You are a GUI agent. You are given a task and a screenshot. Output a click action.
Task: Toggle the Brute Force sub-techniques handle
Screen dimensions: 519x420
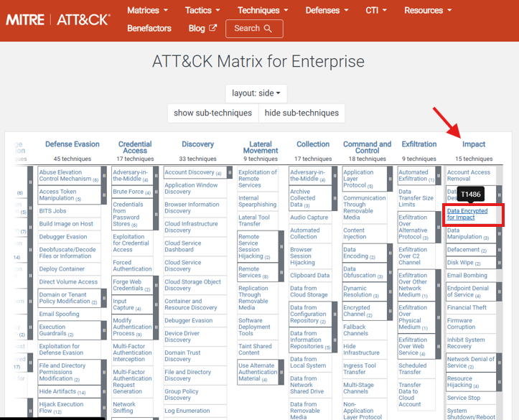pyautogui.click(x=156, y=192)
